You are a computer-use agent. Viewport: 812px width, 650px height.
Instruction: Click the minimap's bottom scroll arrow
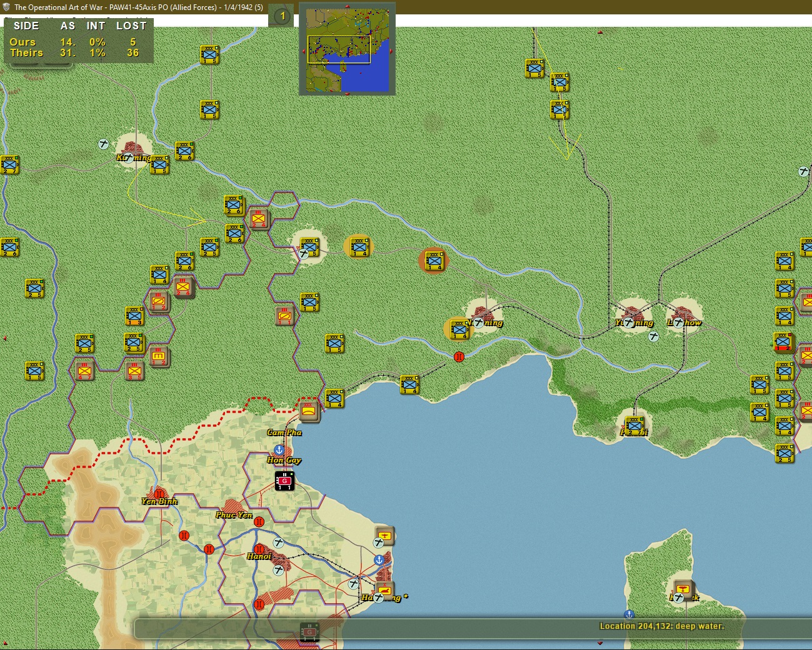(x=347, y=92)
